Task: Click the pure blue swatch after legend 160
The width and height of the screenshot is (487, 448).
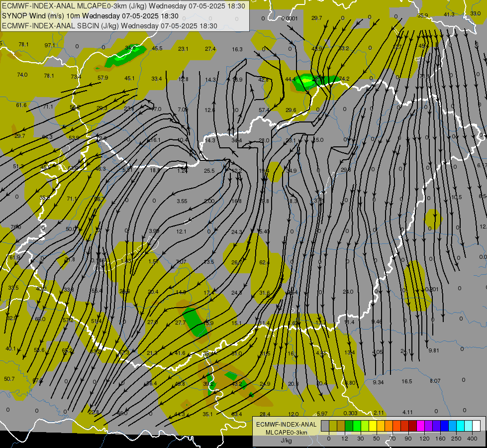Action: tap(445, 426)
